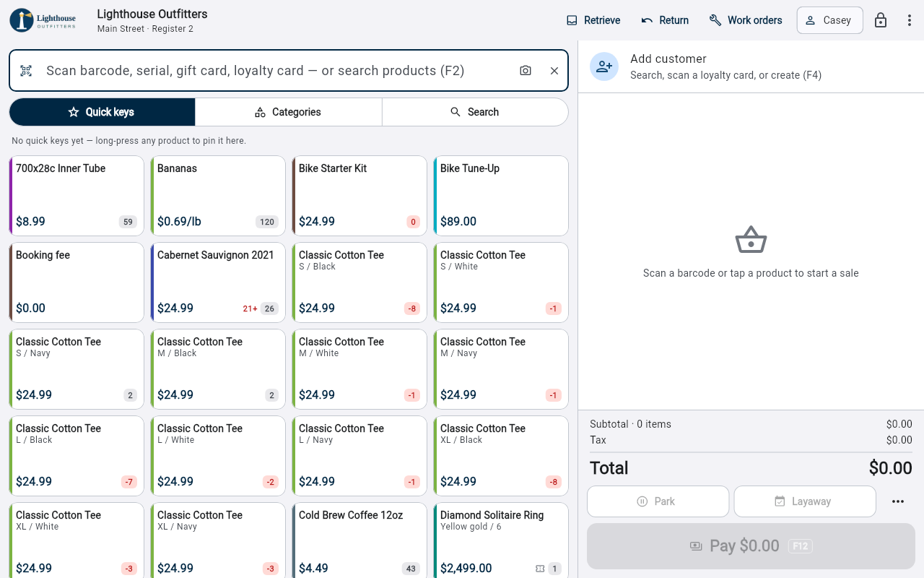Screen dimensions: 924x578
Task: Click the Pay $0.00 button
Action: [751, 546]
